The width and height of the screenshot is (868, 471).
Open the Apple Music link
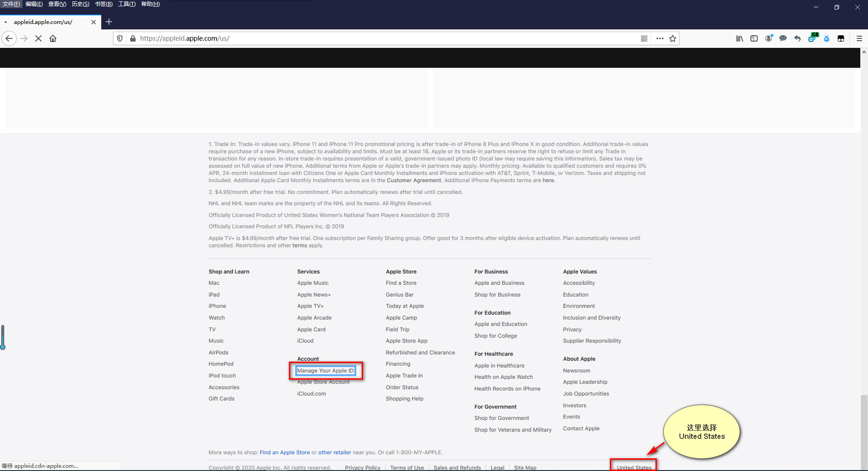pyautogui.click(x=313, y=283)
